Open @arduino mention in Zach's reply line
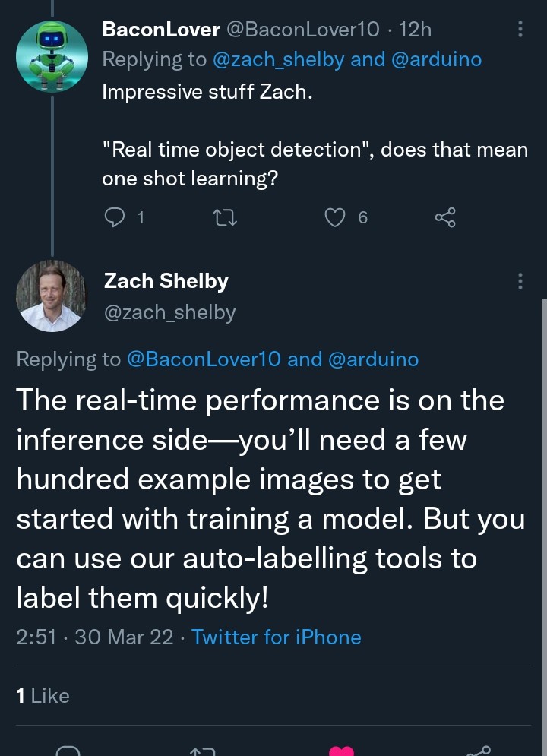The height and width of the screenshot is (756, 547). pos(373,359)
